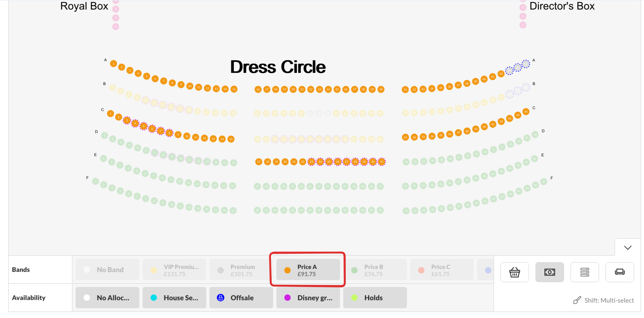Toggle the House Seats availability filter

(x=174, y=297)
